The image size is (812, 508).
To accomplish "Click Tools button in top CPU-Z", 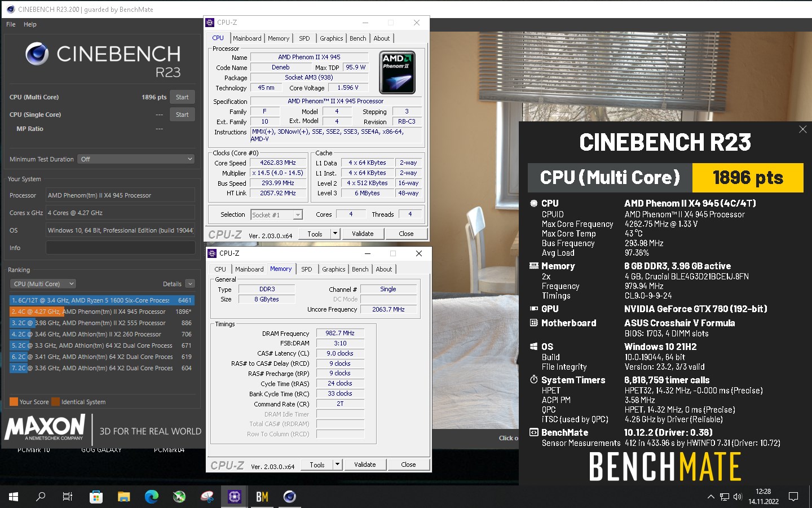I will pyautogui.click(x=315, y=234).
